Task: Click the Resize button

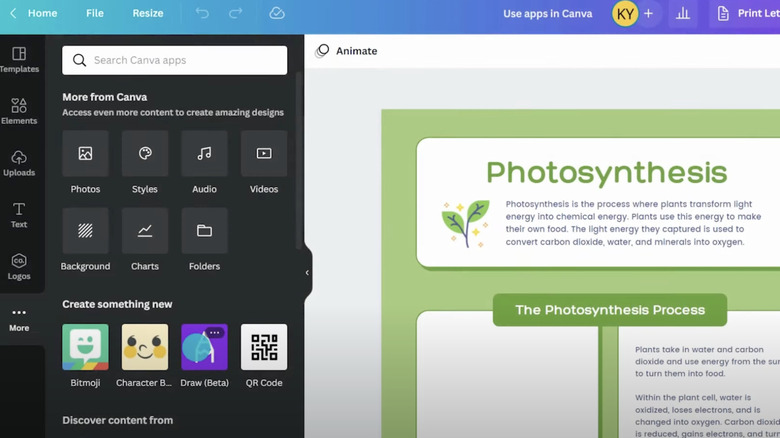Action: 148,14
